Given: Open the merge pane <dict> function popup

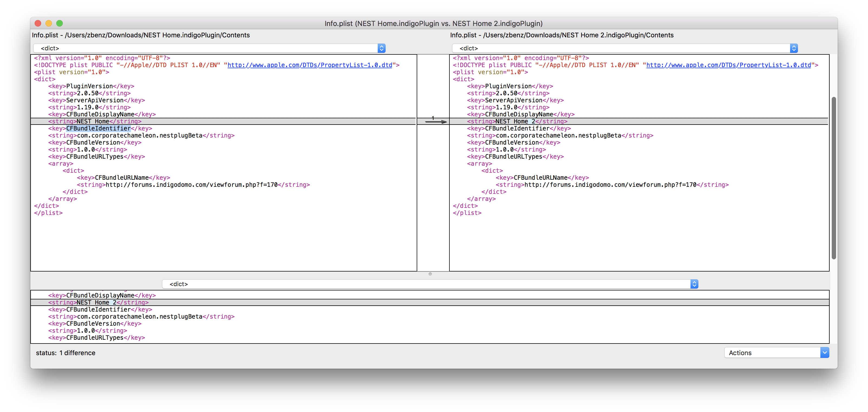Looking at the screenshot, I should [430, 284].
